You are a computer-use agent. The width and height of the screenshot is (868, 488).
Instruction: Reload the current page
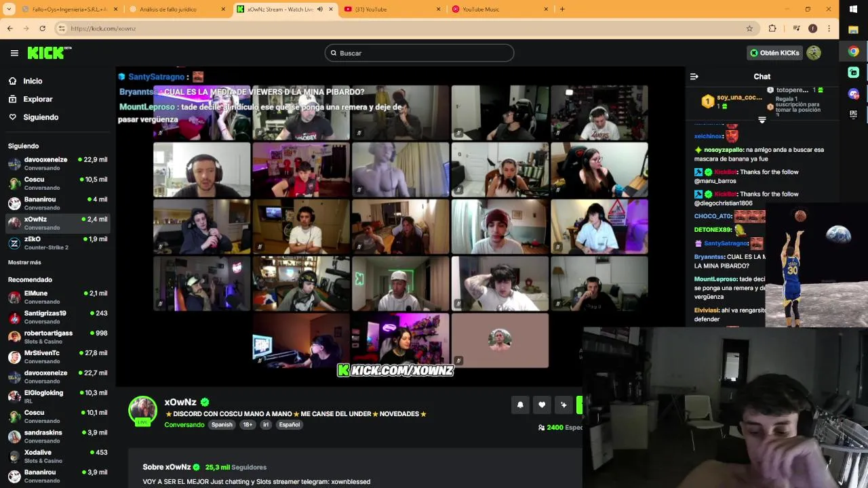[42, 28]
